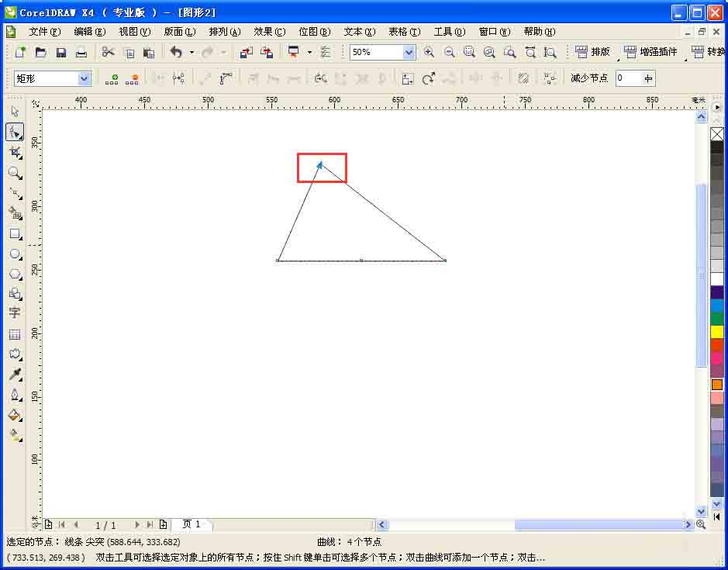Select the Pick tool
The width and height of the screenshot is (728, 570).
click(x=15, y=111)
